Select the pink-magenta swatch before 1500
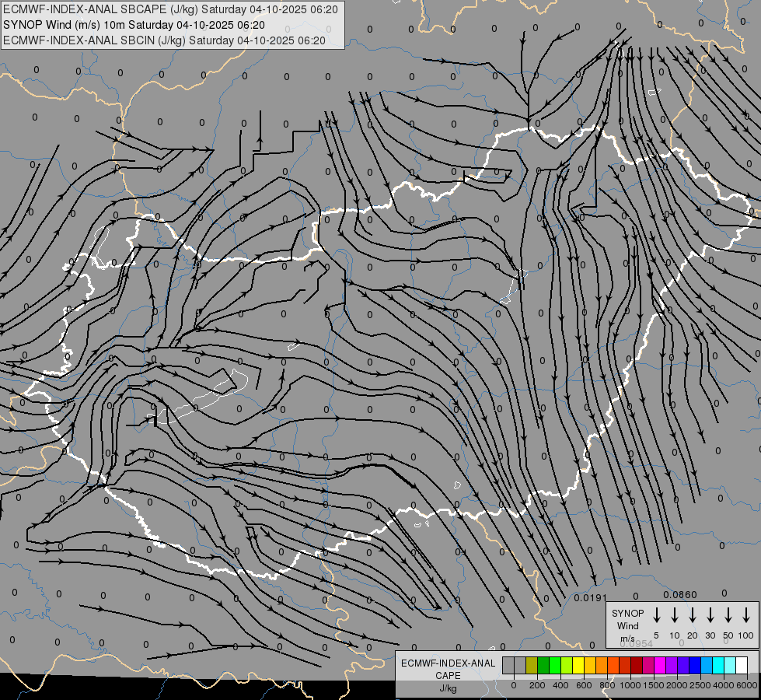Viewport: 761px width, 700px height. (x=648, y=665)
